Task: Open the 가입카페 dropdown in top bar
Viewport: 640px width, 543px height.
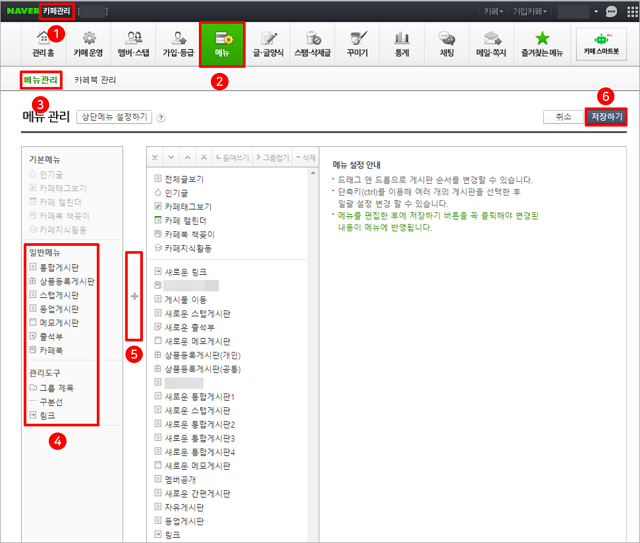Action: 532,10
